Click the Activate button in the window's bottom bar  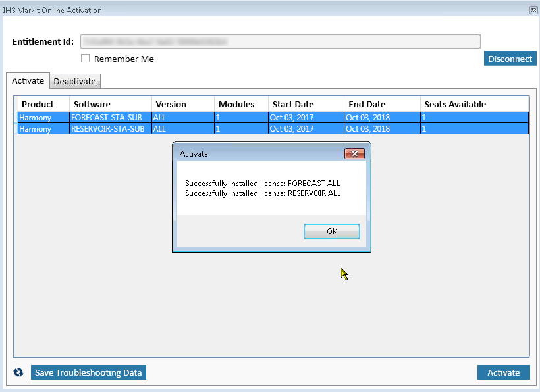tap(504, 372)
